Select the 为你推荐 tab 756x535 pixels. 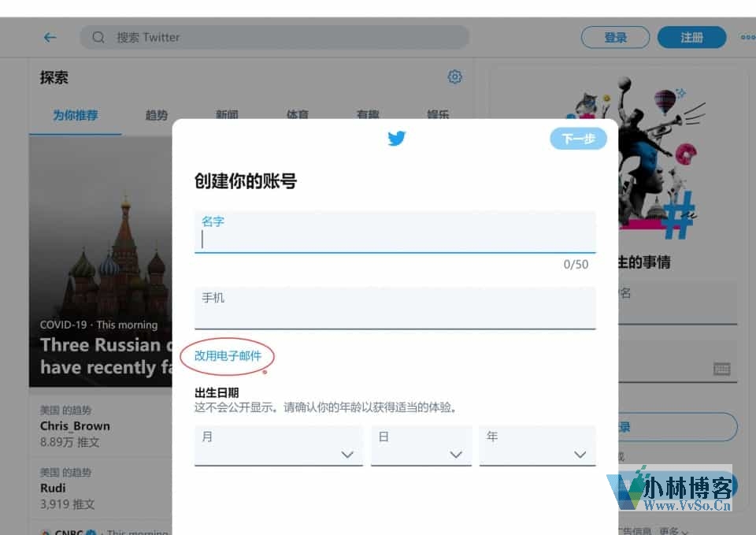click(76, 115)
